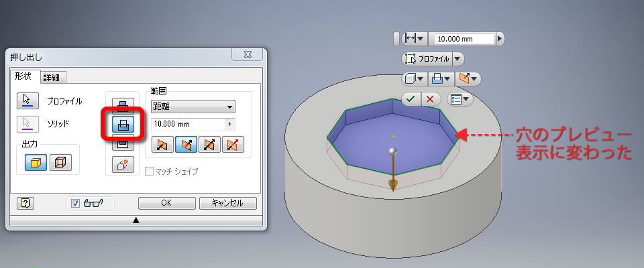The height and width of the screenshot is (268, 644).
Task: Open the 距離 range dropdown
Action: (x=193, y=107)
